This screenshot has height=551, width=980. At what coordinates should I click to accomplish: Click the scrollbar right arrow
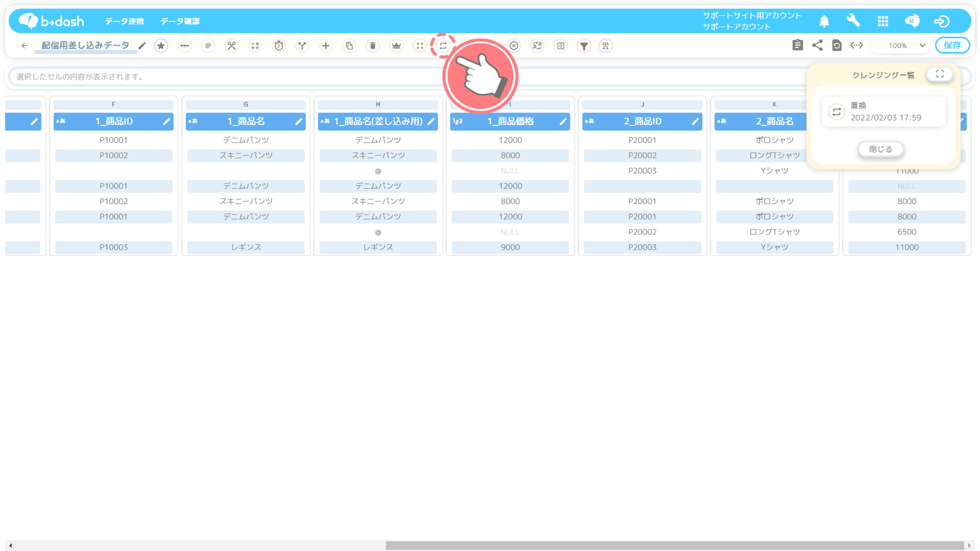click(969, 545)
